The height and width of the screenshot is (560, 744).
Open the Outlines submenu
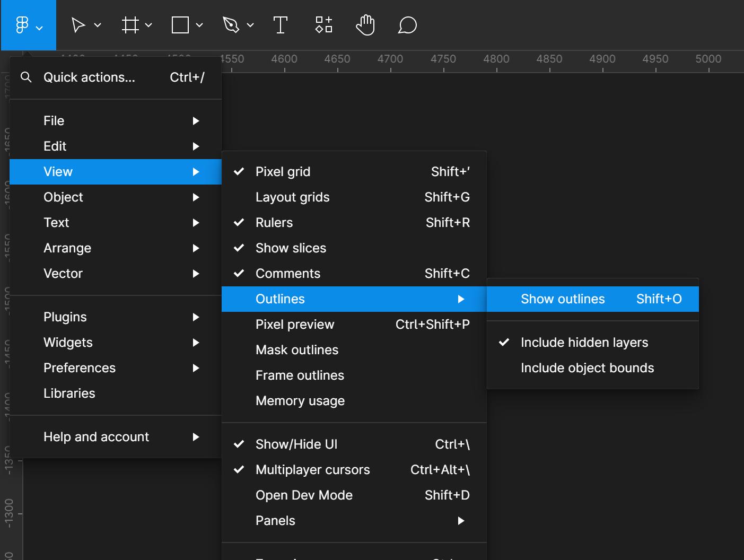[354, 299]
